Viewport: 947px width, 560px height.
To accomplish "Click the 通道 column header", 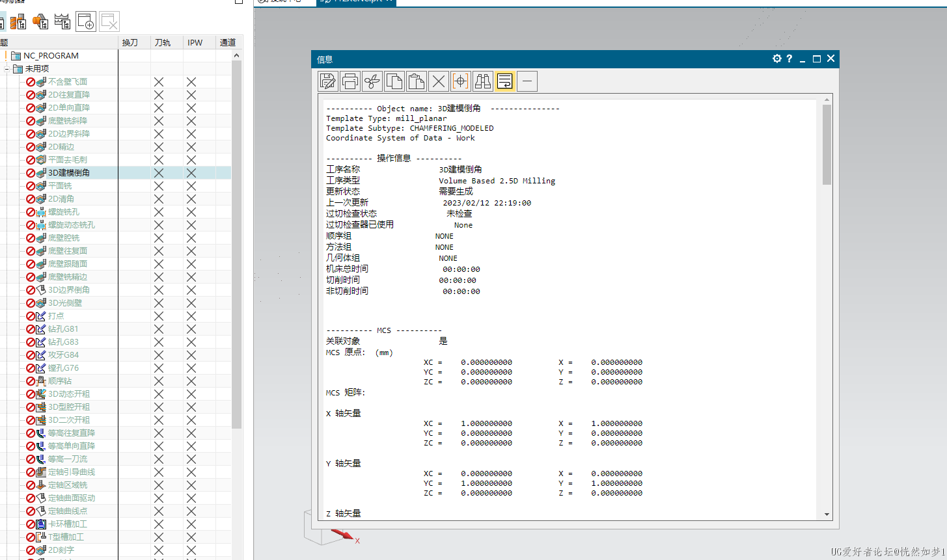I will [x=229, y=42].
